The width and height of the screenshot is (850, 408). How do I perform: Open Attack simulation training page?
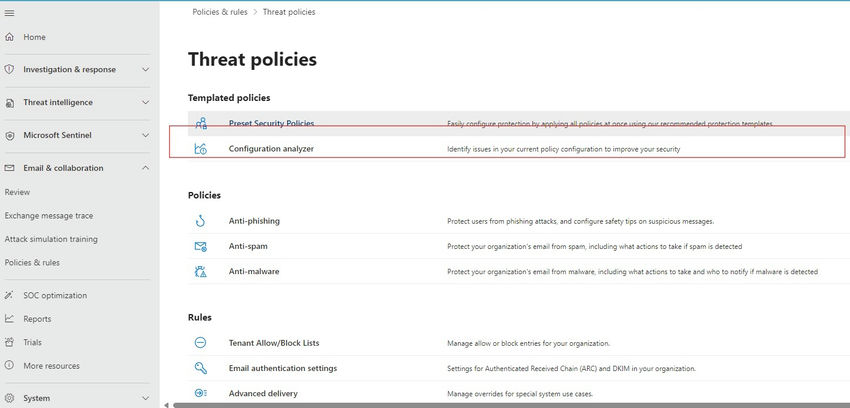51,239
